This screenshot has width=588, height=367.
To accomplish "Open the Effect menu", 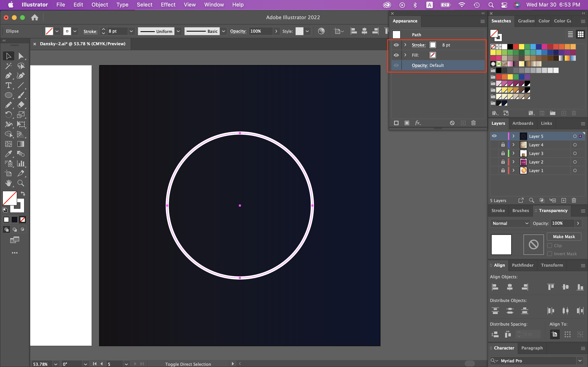I will (x=168, y=5).
